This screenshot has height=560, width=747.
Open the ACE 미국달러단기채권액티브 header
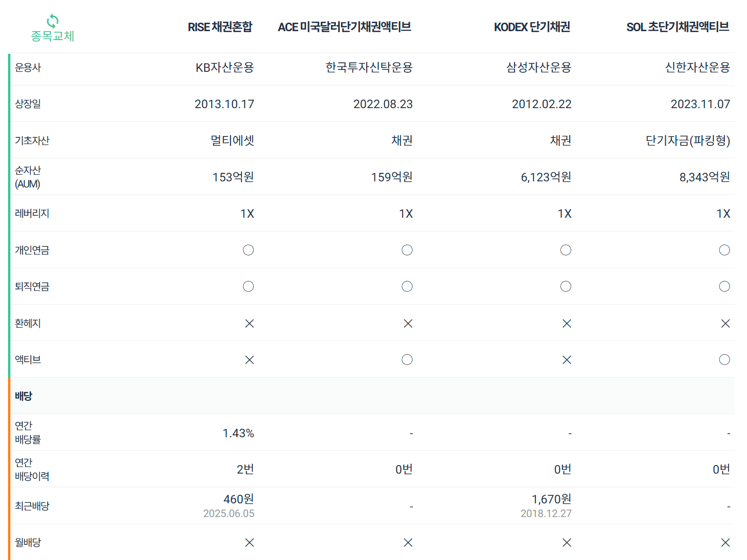pos(344,27)
